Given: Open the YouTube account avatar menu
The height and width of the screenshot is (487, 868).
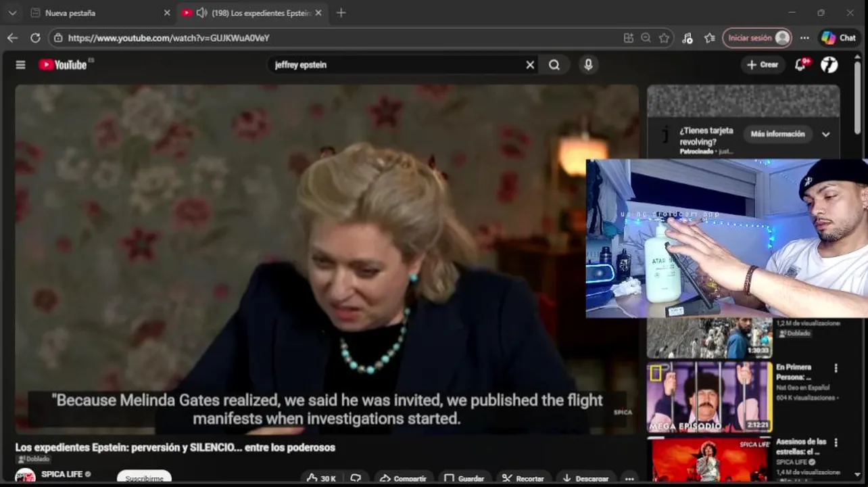Looking at the screenshot, I should pyautogui.click(x=829, y=65).
